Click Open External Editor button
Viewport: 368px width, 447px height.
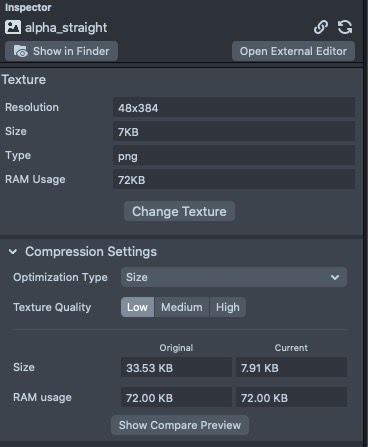[x=293, y=51]
